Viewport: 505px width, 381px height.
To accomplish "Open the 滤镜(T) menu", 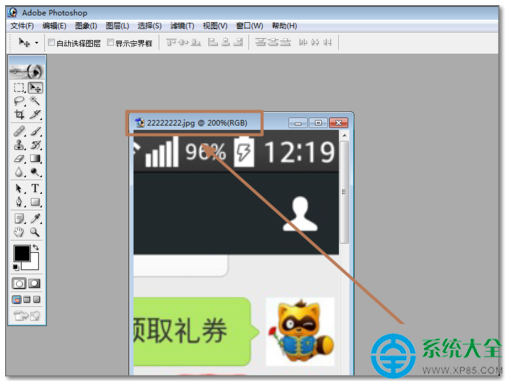I will 182,26.
